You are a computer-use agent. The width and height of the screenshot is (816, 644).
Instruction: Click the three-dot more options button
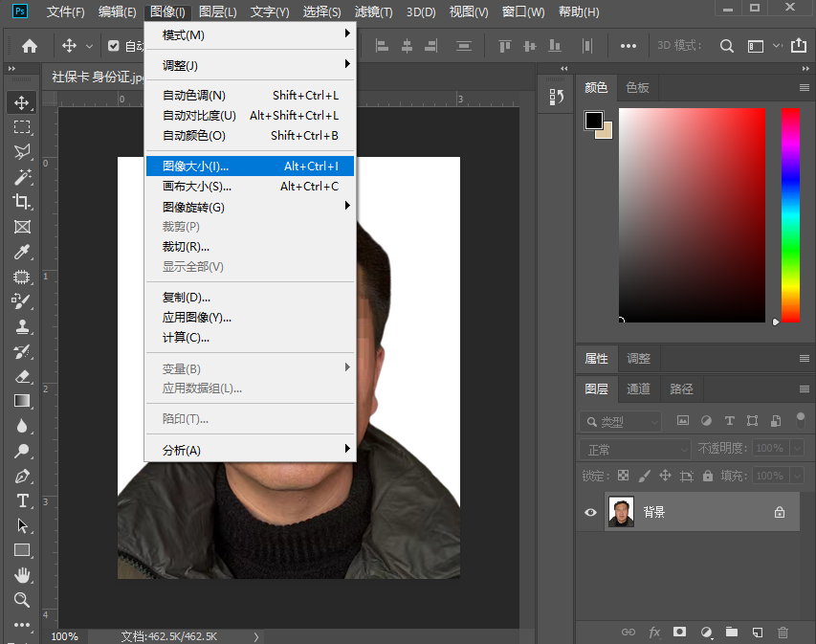click(x=629, y=46)
